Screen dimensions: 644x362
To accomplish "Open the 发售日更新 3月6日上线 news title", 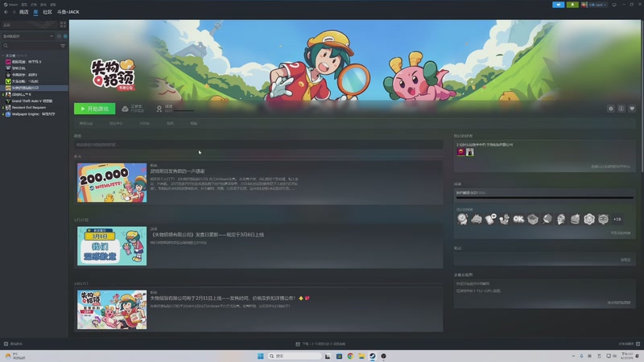I will tap(208, 235).
